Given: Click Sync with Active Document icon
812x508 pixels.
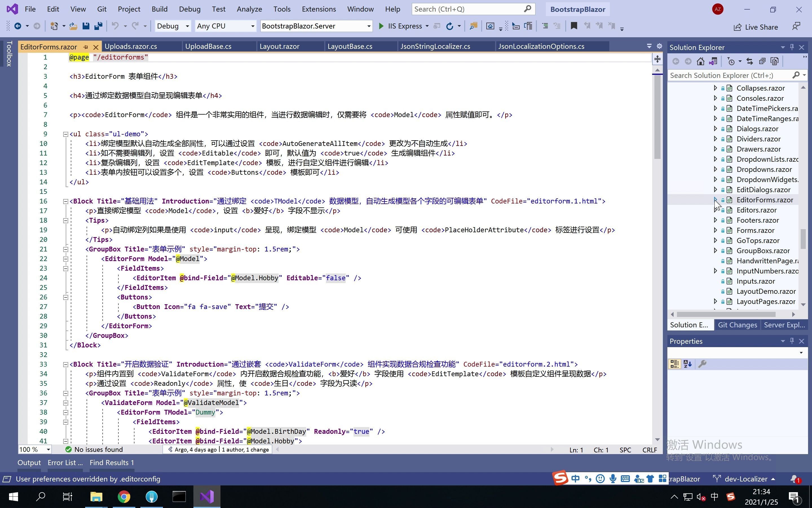Looking at the screenshot, I should (750, 61).
